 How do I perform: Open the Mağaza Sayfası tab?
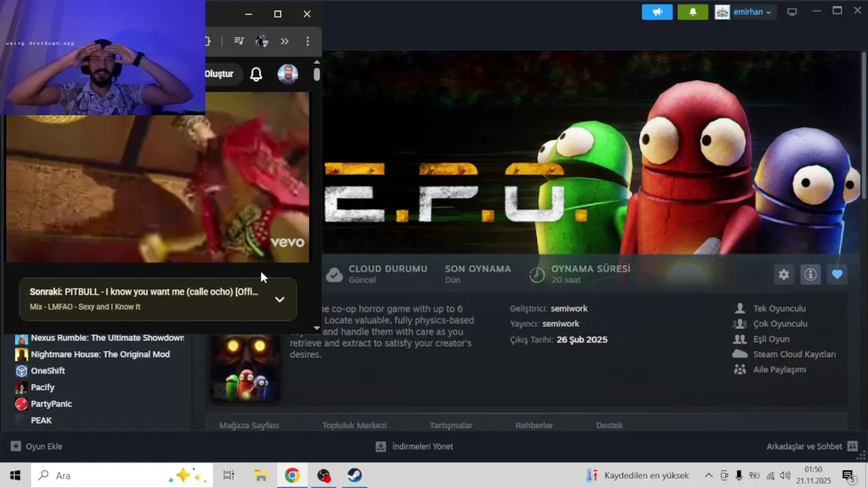[249, 426]
